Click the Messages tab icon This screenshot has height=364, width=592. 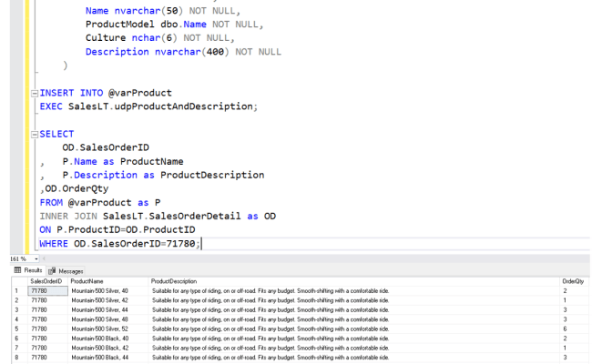coord(52,271)
